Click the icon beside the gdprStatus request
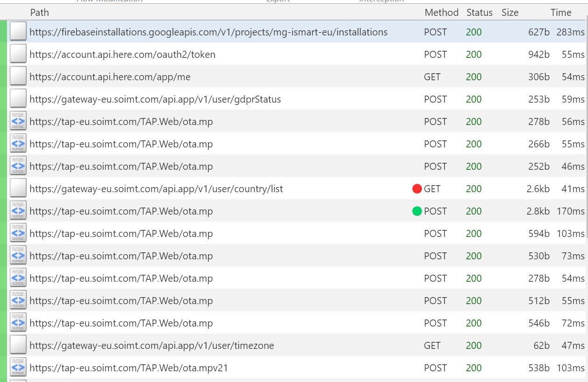Image resolution: width=588 pixels, height=382 pixels. point(18,99)
